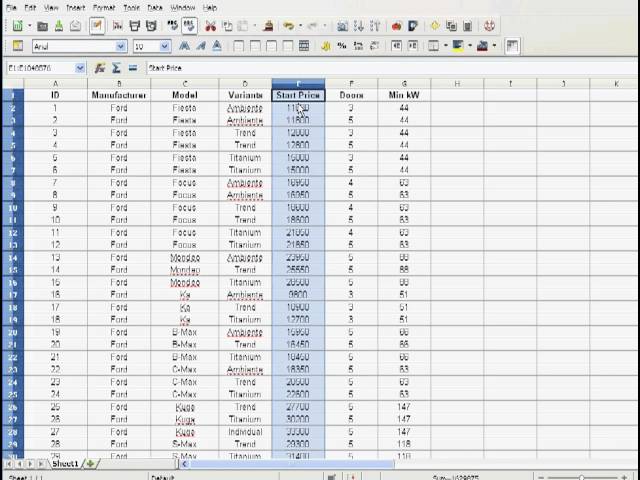Toggle Italic formatting
Viewport: 640px width, 480px height.
[x=201, y=46]
